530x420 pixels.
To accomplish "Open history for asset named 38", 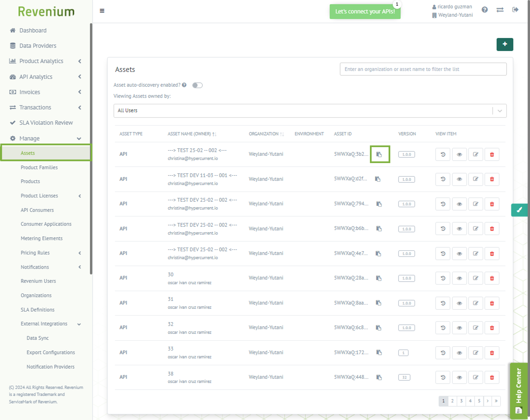I will point(443,377).
